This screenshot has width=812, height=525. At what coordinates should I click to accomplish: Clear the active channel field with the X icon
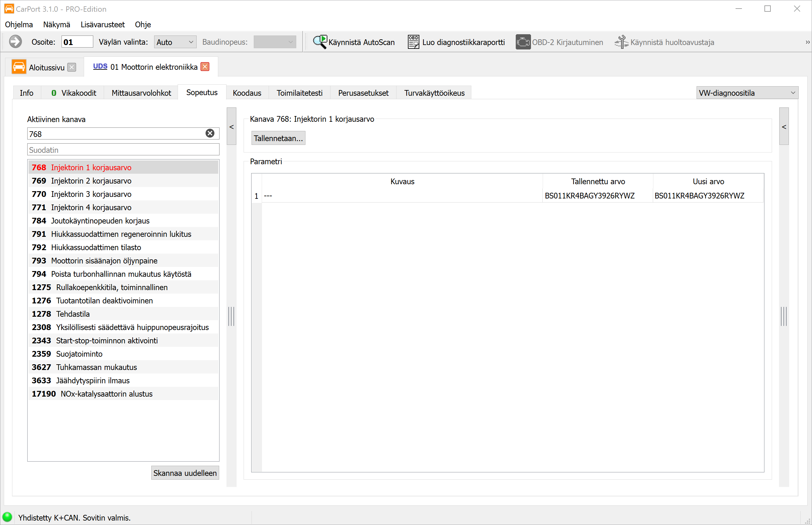click(x=210, y=133)
